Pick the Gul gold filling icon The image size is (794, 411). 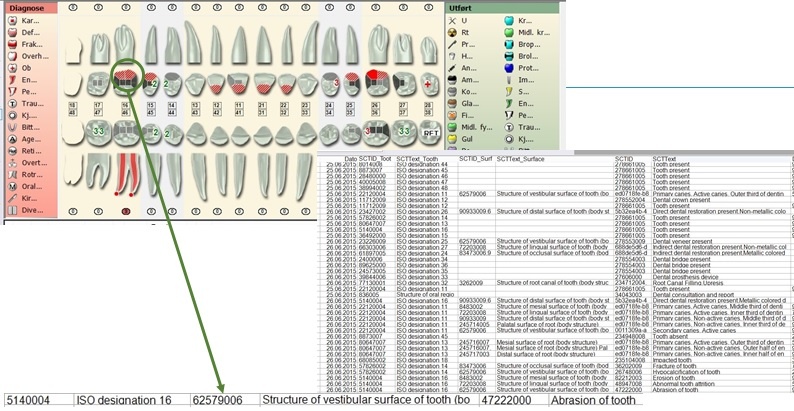point(453,139)
